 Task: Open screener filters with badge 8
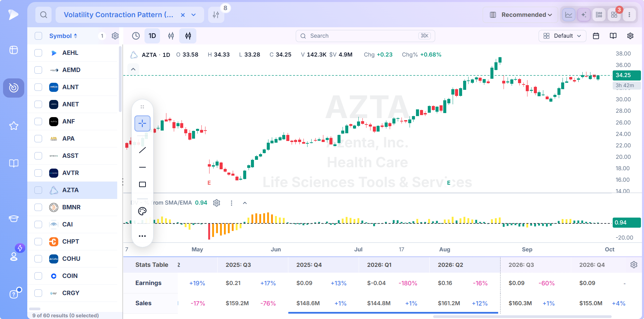tap(216, 15)
